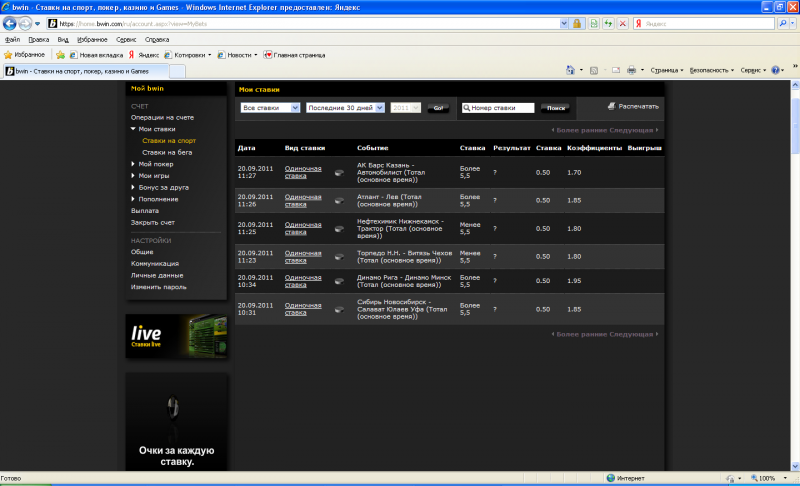Open the Вид menu
800x486 pixels.
[x=63, y=39]
